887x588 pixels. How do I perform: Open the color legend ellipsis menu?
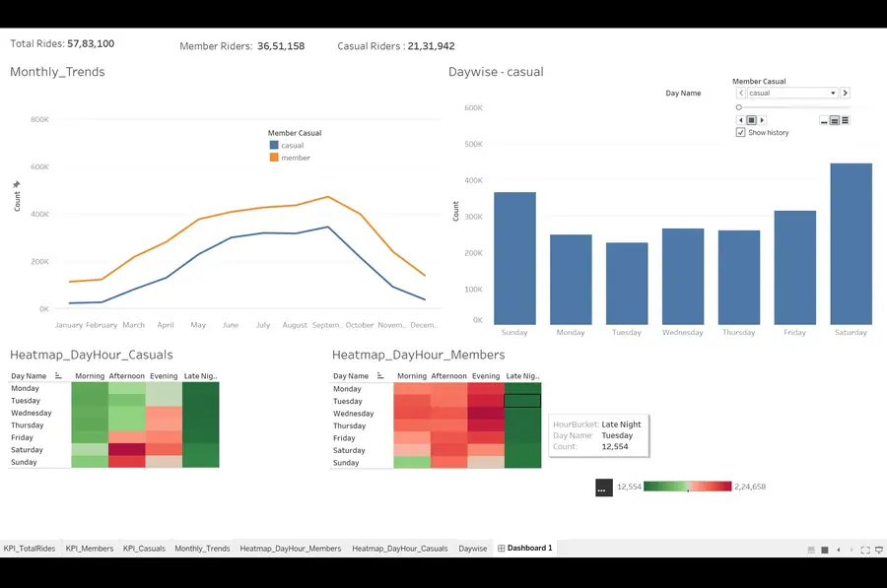pos(603,488)
